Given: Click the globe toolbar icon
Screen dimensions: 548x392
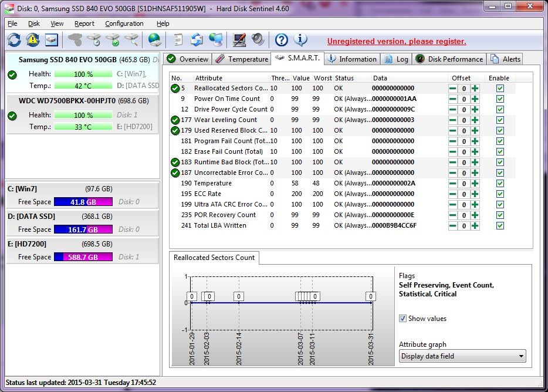Looking at the screenshot, I should [154, 40].
